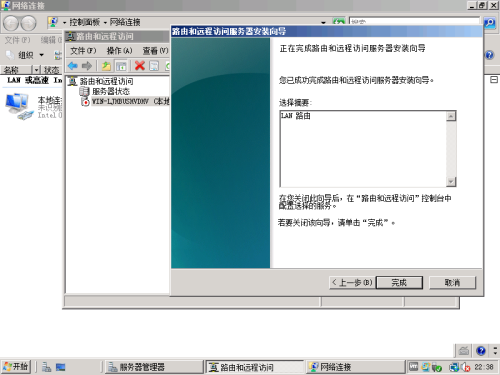
Task: Open 编辑 menu in 网络连接 window
Action: (x=51, y=40)
